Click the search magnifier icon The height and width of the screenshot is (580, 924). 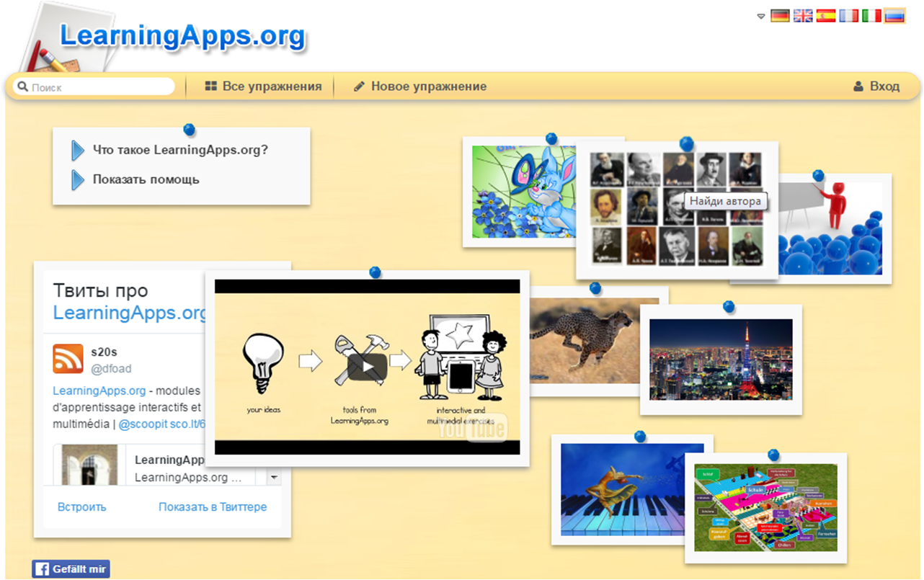[22, 87]
